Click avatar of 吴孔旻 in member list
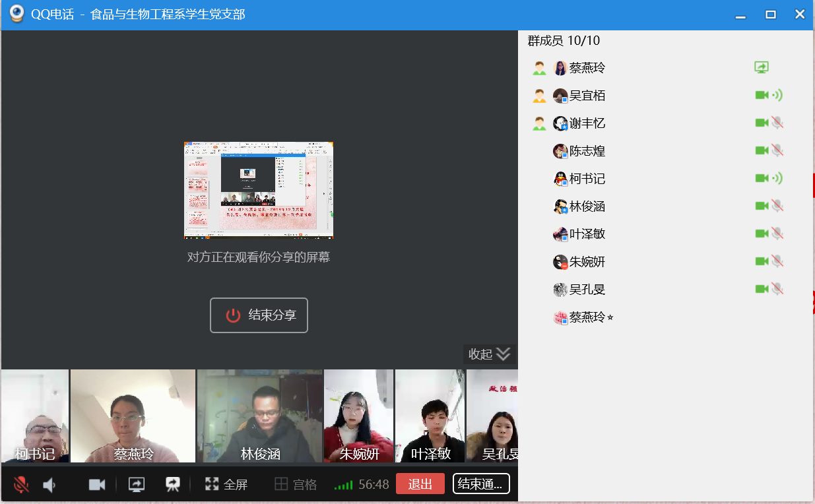This screenshot has width=815, height=504. 560,290
